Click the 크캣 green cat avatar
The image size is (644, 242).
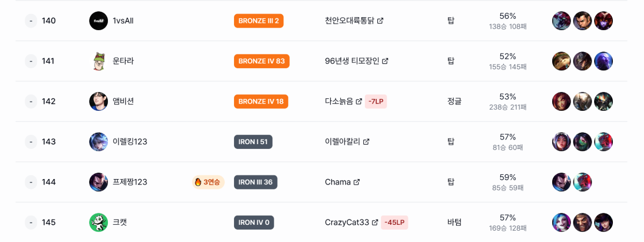coord(98,222)
